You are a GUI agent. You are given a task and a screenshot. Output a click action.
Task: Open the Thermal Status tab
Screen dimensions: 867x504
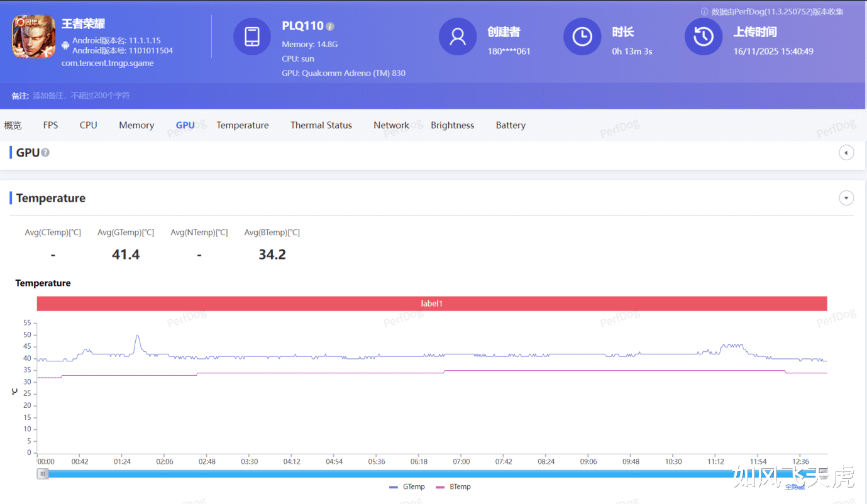(321, 125)
